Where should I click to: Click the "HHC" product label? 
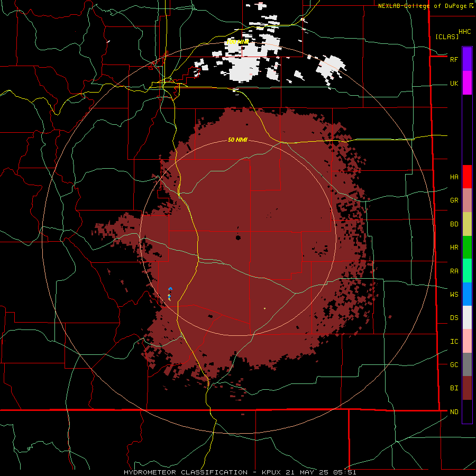point(464,32)
